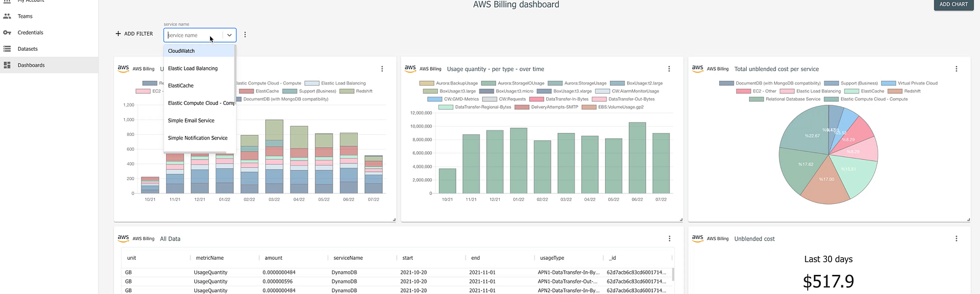980x294 pixels.
Task: Select the Dashboards grid icon
Action: pos(7,65)
